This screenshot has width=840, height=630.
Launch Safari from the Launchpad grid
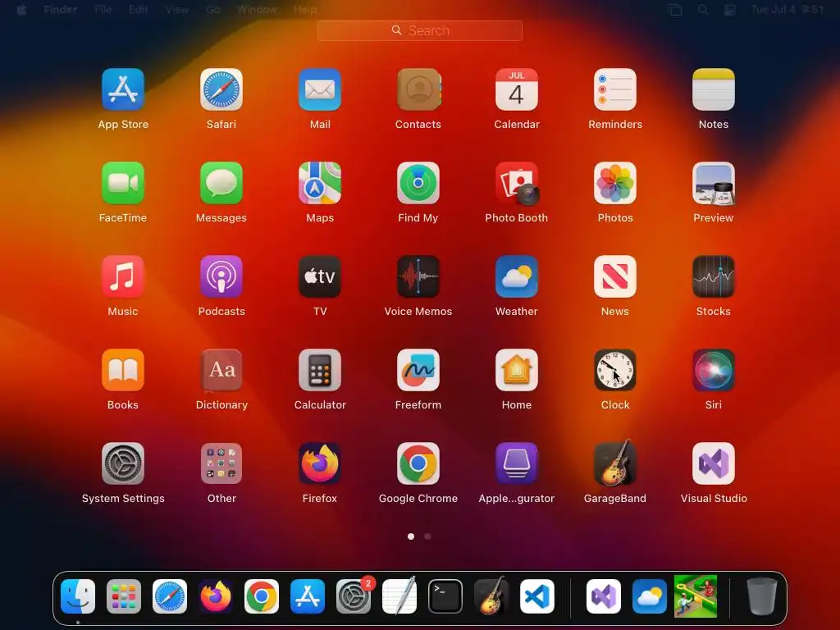[221, 89]
